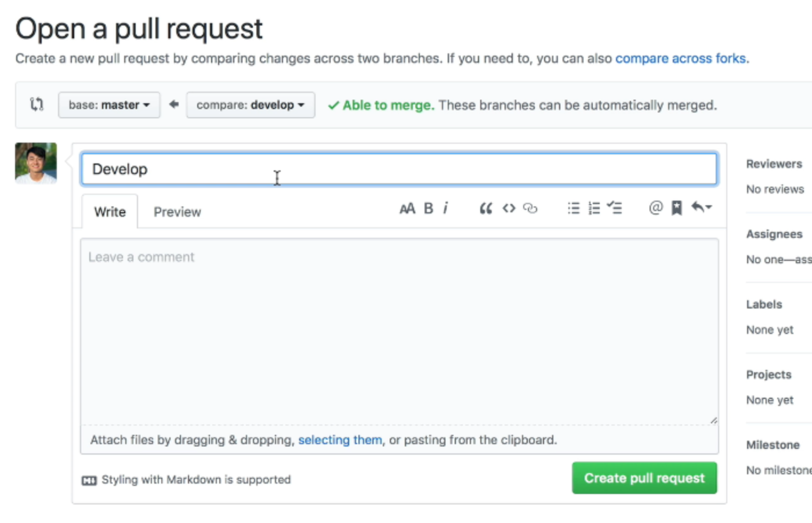Select the Write tab

point(109,212)
